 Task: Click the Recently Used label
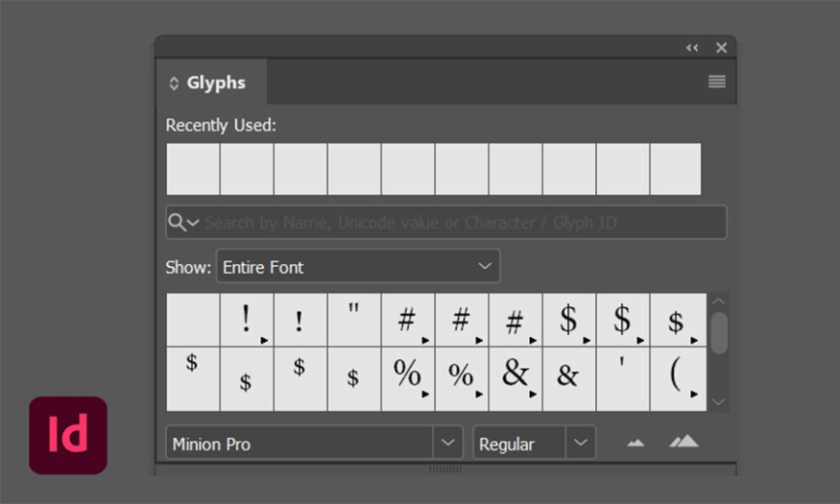(x=221, y=126)
